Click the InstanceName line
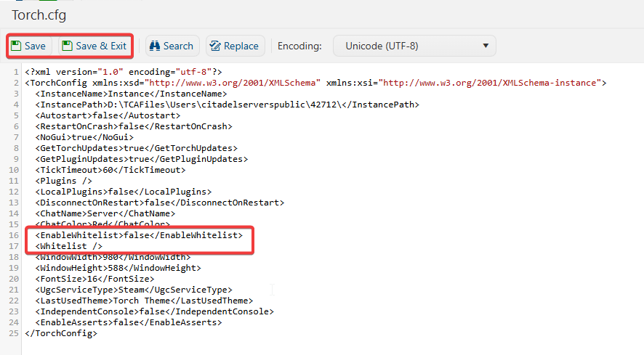The height and width of the screenshot is (355, 644). point(131,94)
